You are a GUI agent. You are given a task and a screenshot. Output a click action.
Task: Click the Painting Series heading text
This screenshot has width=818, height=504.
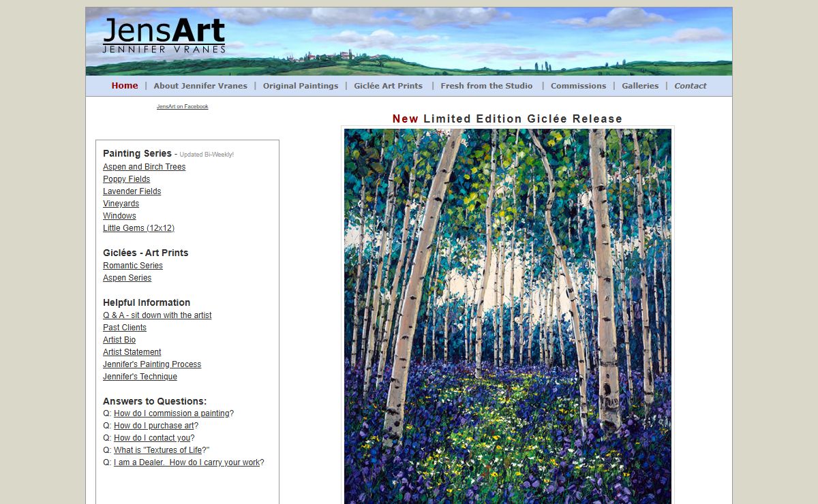pos(137,153)
